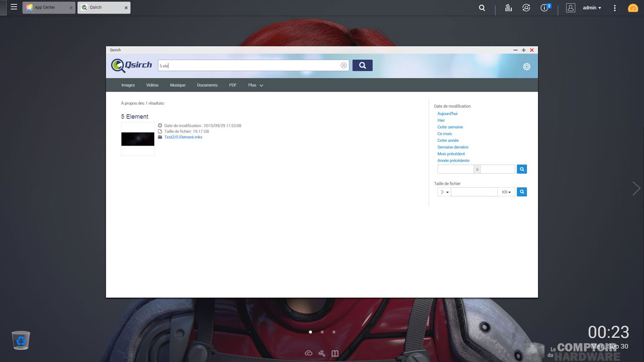Select the Vidéos filter tab
644x362 pixels.
click(x=152, y=85)
